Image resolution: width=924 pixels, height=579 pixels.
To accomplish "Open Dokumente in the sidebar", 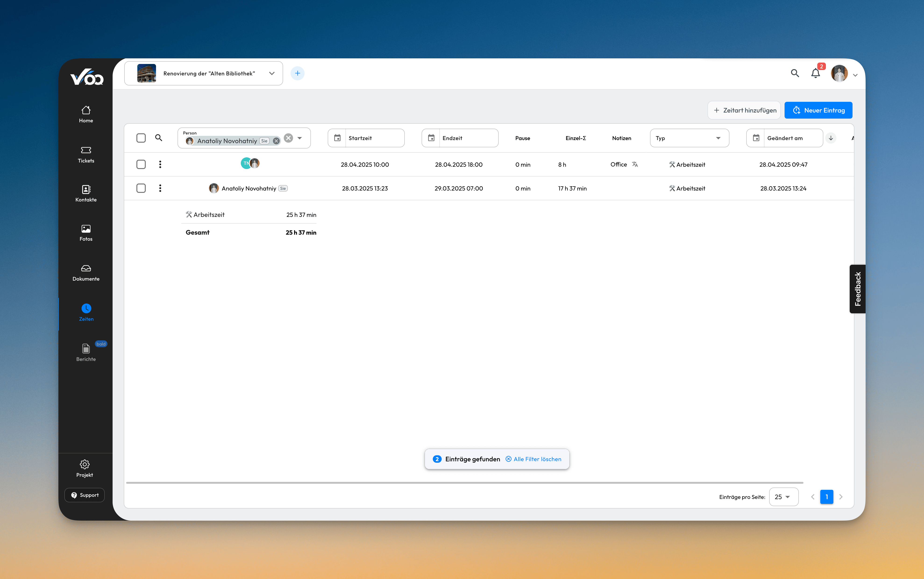I will pos(86,273).
